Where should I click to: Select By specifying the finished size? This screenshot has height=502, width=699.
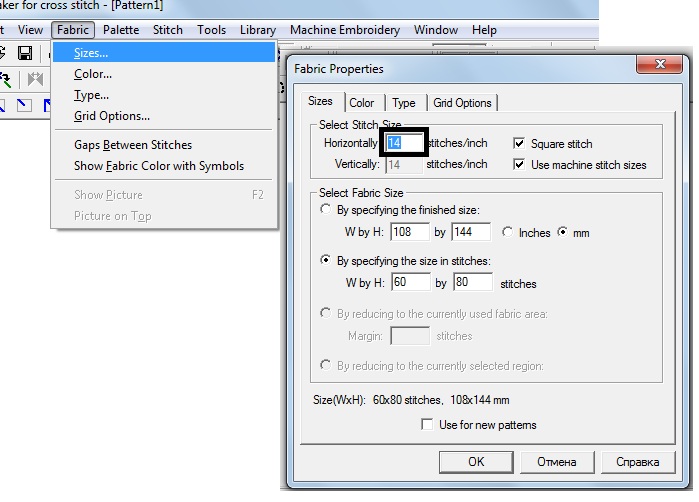click(x=325, y=209)
